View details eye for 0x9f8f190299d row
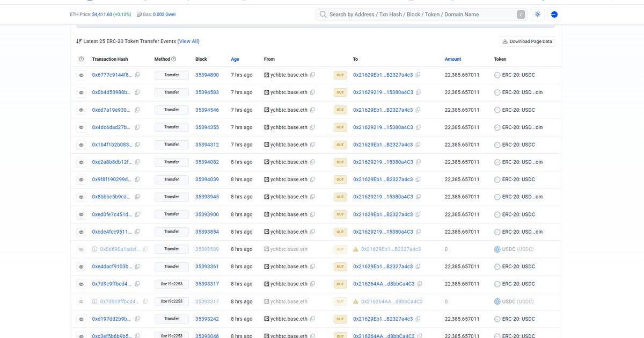The image size is (644, 338). (81, 179)
